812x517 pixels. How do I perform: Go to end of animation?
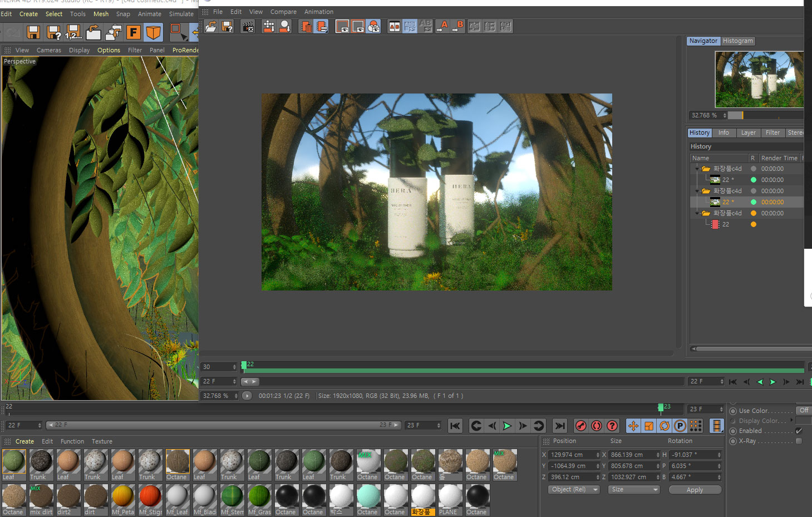point(560,426)
